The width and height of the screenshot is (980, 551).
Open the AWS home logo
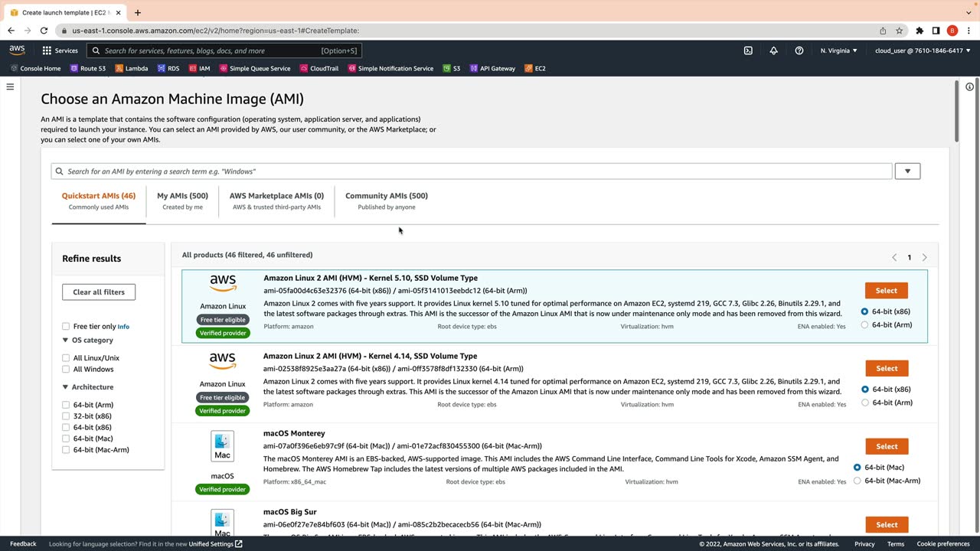point(17,51)
